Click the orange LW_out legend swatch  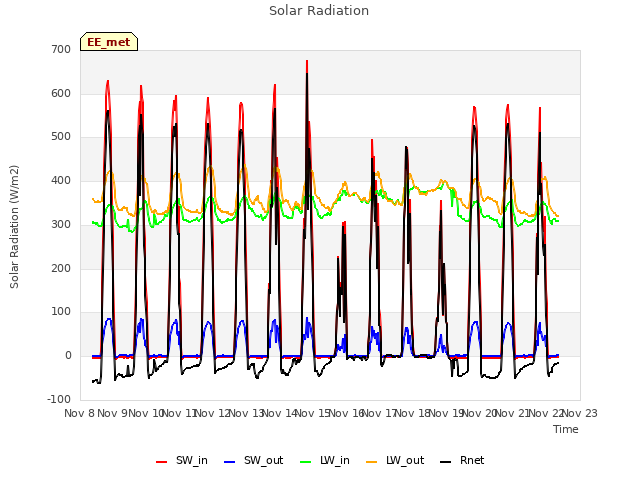click(x=372, y=462)
